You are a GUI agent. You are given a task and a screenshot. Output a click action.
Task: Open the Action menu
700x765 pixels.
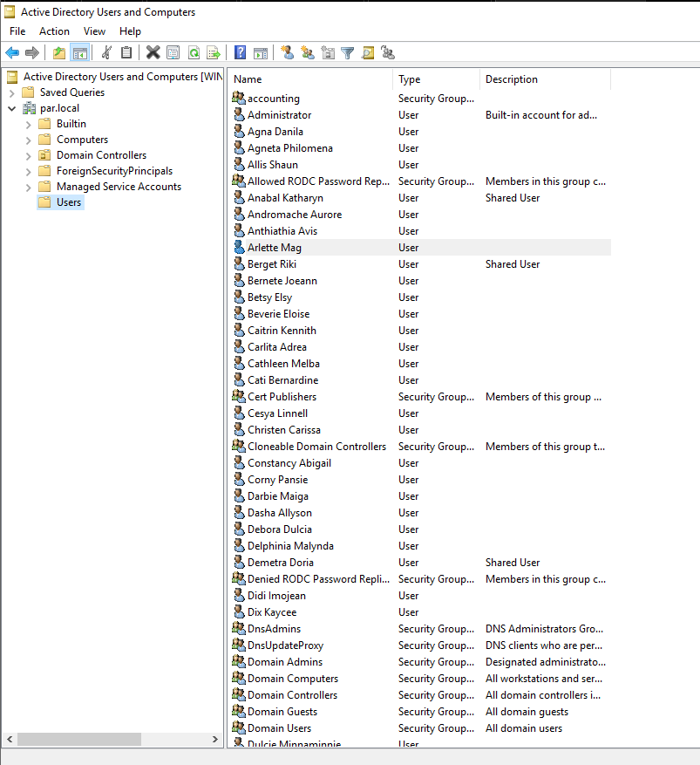[x=54, y=31]
